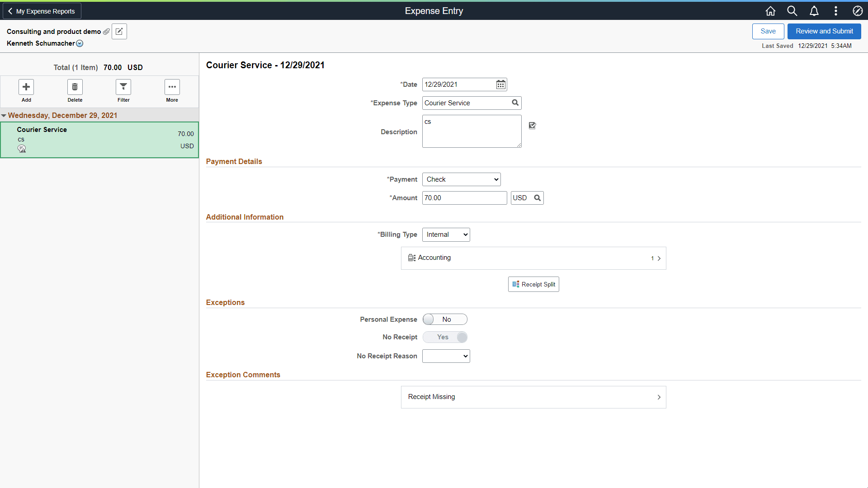Open the NavBar compass icon

(857, 11)
